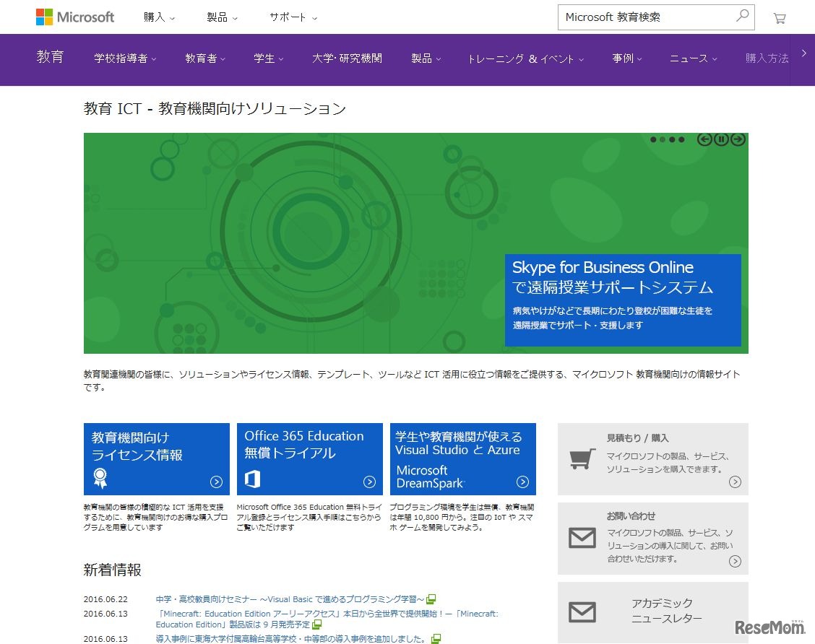The image size is (815, 644).
Task: Click the shopping cart icon in 見積もり / 購入 panel
Action: (x=582, y=458)
